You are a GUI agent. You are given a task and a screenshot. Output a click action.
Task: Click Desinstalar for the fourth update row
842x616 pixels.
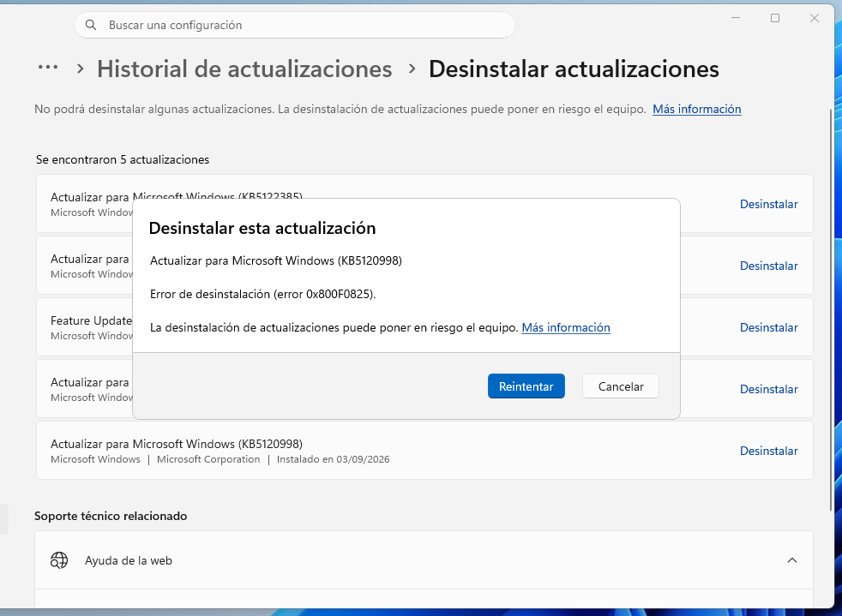(x=768, y=389)
